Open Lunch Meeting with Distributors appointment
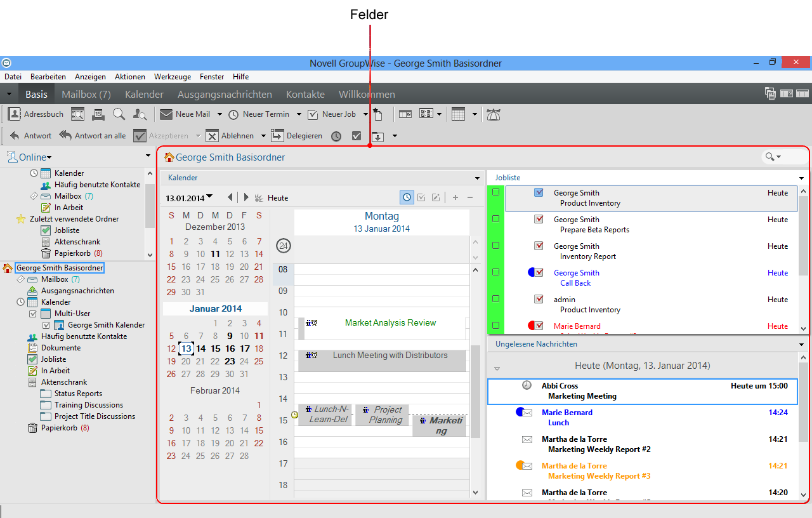The height and width of the screenshot is (518, 812). pos(383,361)
